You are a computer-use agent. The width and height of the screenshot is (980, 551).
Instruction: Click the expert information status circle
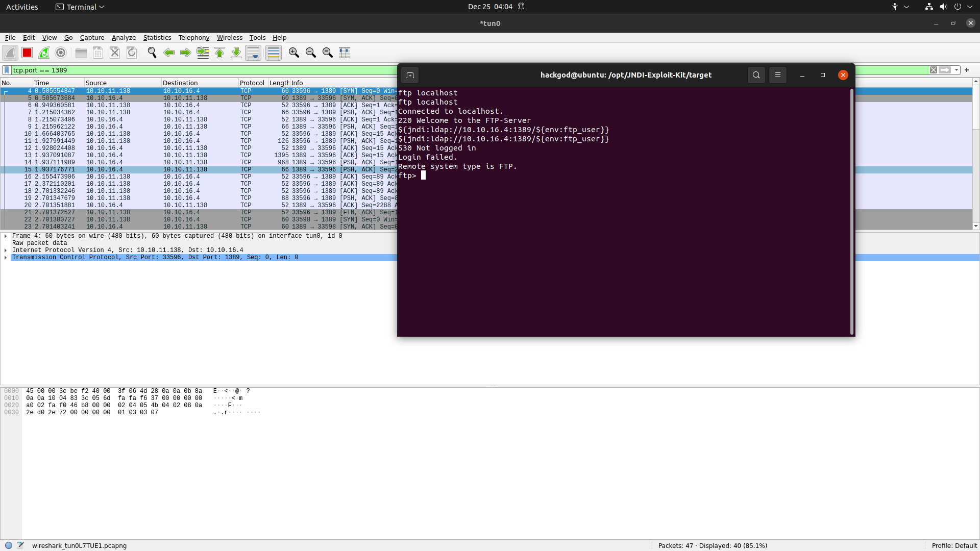click(x=9, y=545)
